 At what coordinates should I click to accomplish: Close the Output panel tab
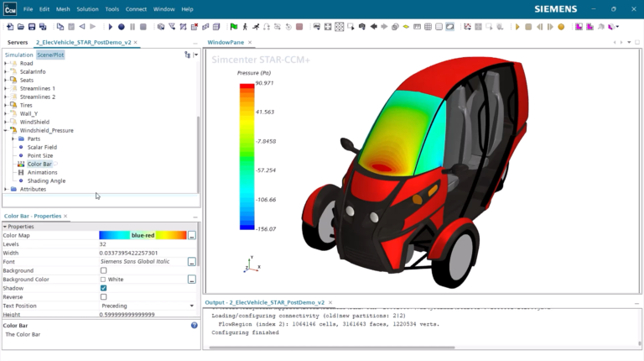point(330,302)
